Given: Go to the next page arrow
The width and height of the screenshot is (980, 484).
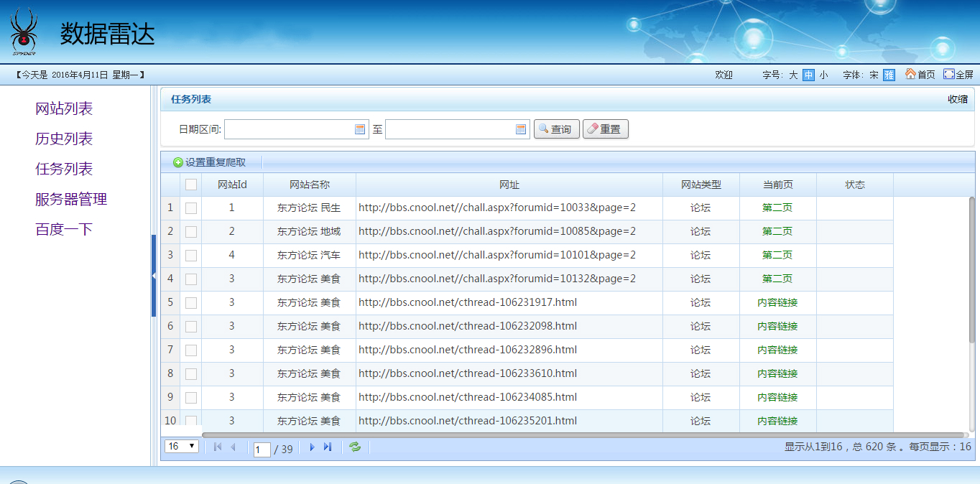Looking at the screenshot, I should (312, 447).
